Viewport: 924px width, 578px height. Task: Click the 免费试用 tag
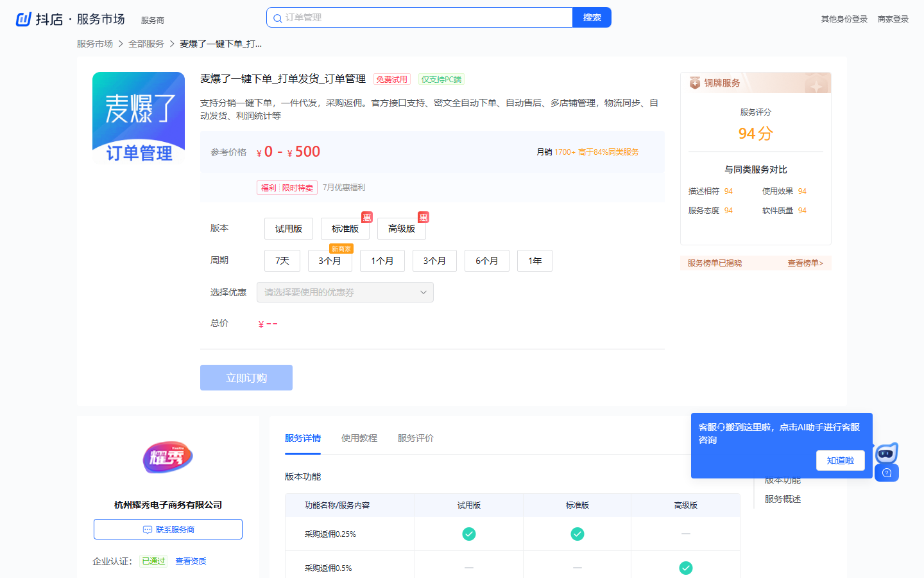(391, 80)
